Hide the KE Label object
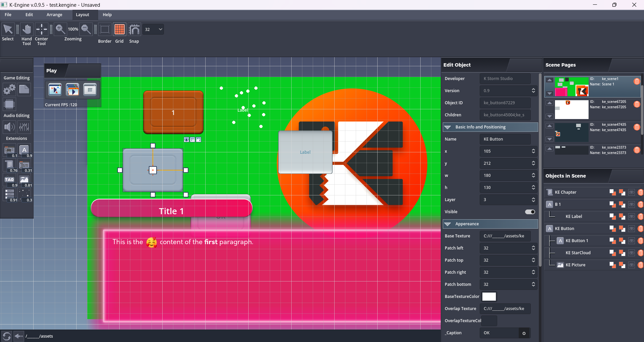Screen dimensions: 644x342 click(x=632, y=217)
